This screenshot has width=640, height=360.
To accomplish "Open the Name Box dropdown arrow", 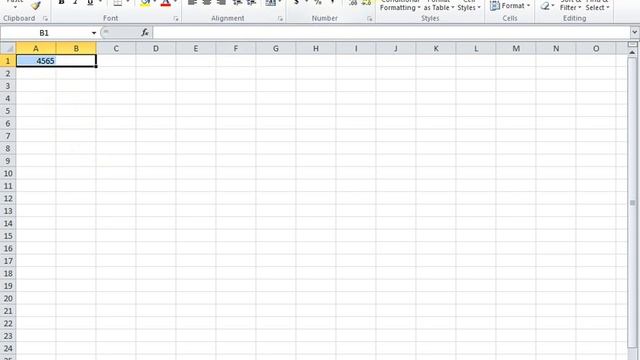I will tap(94, 33).
